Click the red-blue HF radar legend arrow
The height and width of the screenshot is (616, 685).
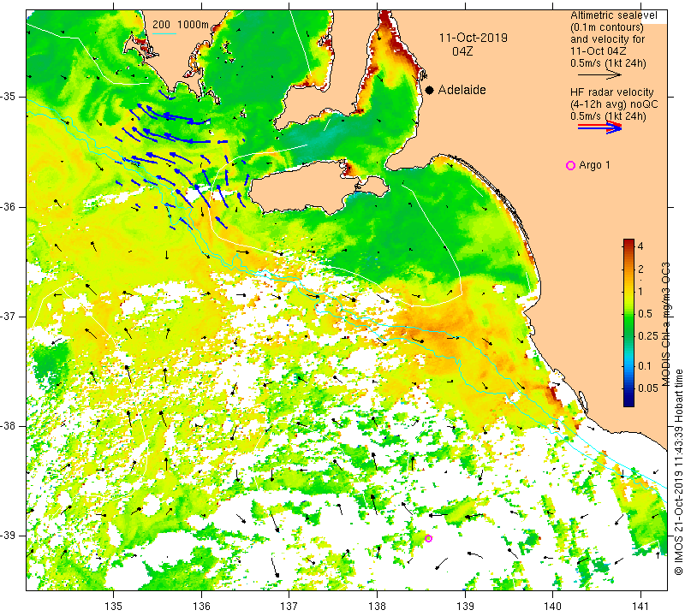coord(599,127)
